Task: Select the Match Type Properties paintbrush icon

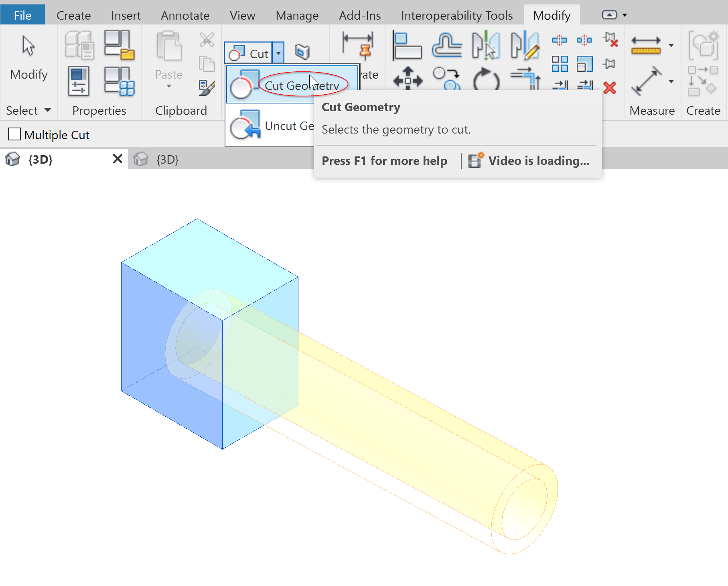Action: coord(207,87)
